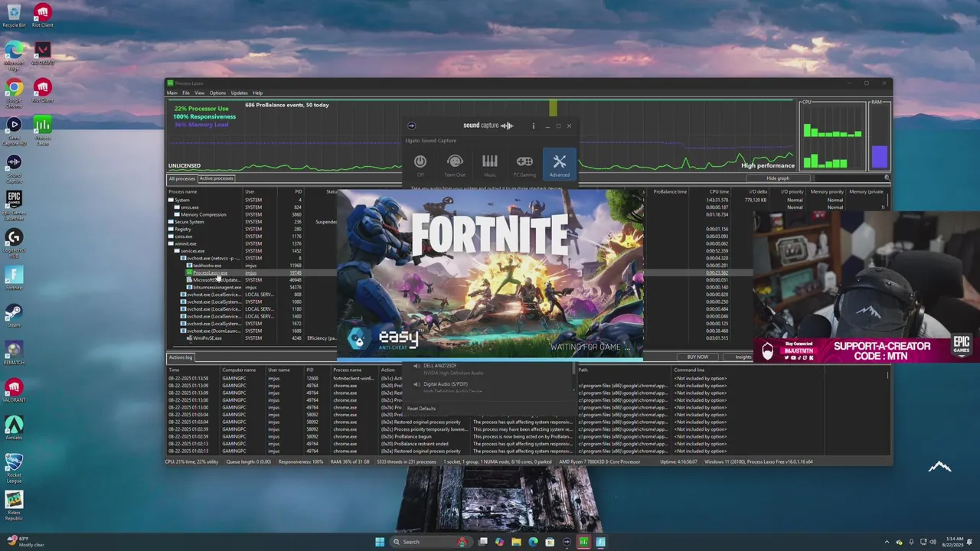
Task: Open the File menu in Process Lasso
Action: point(185,93)
